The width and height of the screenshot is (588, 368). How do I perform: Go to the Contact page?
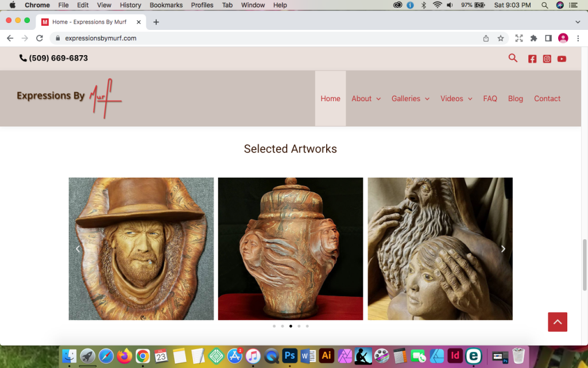[x=547, y=98]
